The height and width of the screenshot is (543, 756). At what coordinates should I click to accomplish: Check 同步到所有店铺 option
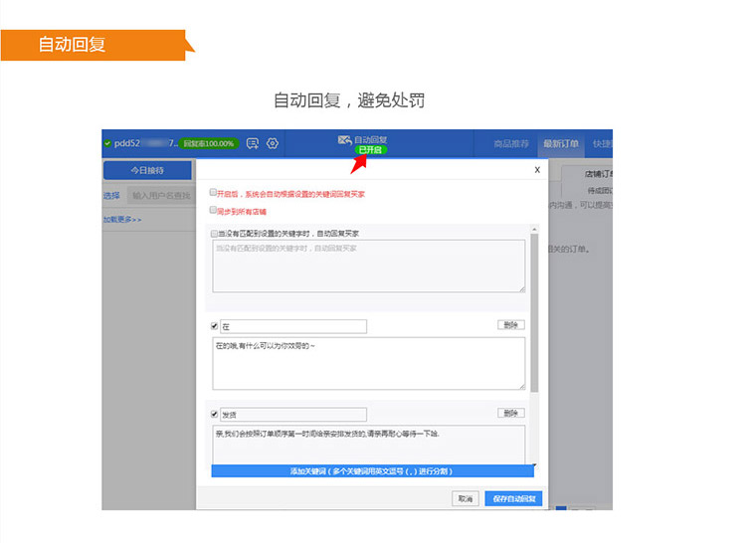click(213, 210)
